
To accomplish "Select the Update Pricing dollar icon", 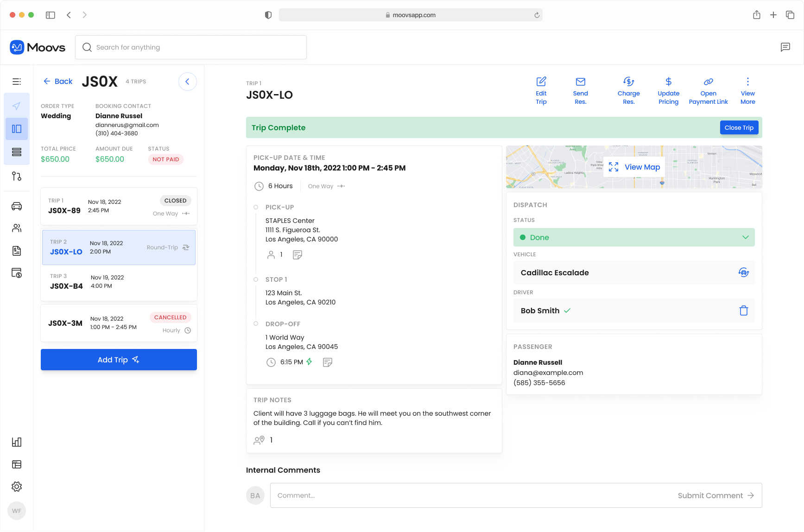I will (668, 82).
